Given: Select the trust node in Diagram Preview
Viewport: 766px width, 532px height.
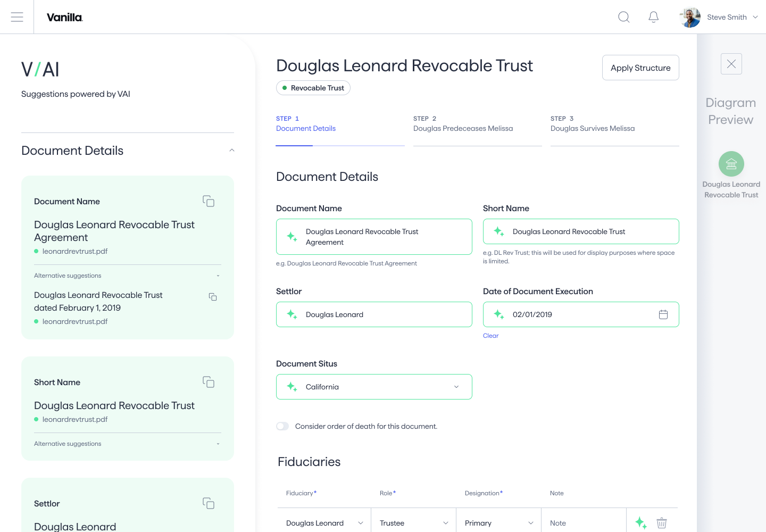Looking at the screenshot, I should pos(731,164).
